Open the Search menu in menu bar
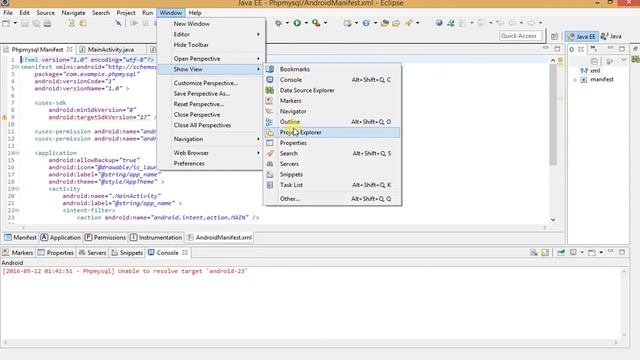Viewport: 640px width, 360px height. 101,13
